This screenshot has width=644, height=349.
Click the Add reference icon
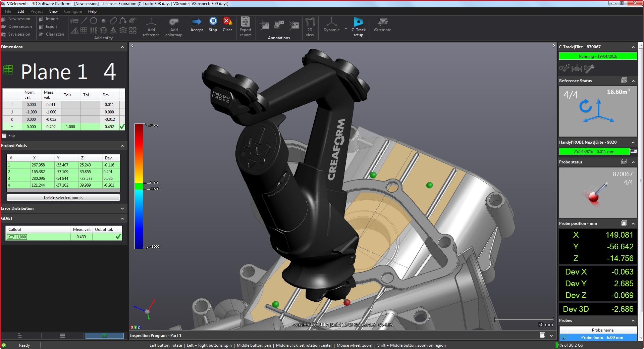coord(151,22)
